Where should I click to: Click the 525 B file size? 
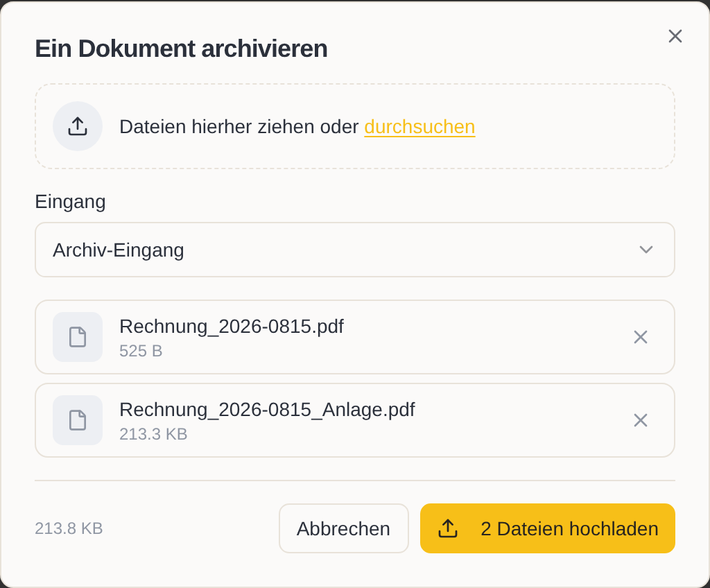point(141,351)
